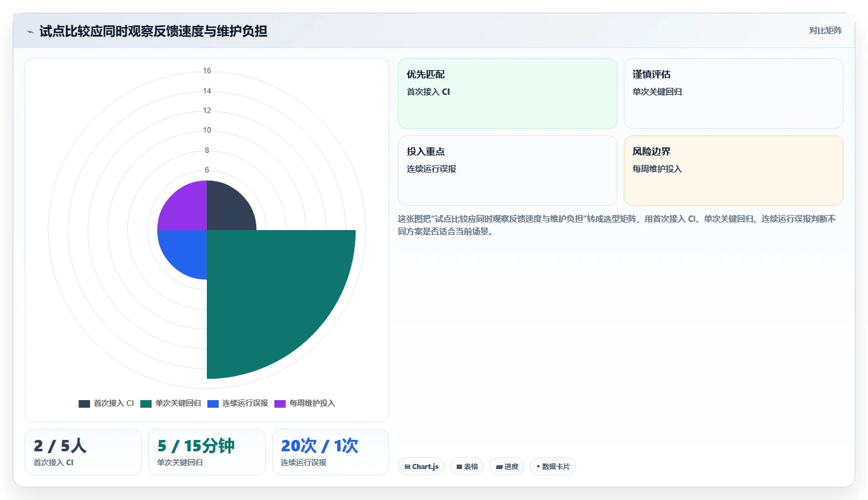This screenshot has width=868, height=500.
Task: Click the 20次 / 1次 stat card
Action: coord(330,452)
